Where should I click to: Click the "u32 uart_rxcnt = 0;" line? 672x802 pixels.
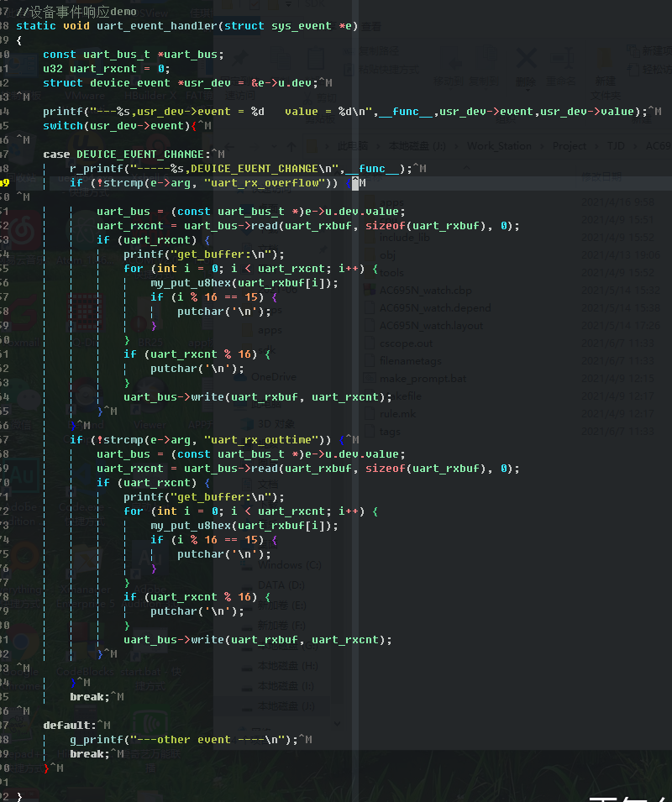[x=107, y=69]
